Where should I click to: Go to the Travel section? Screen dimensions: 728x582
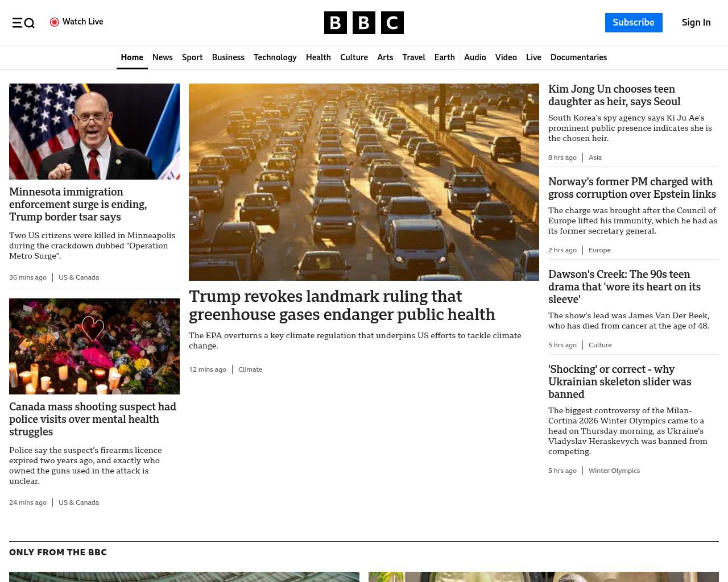[x=413, y=57]
